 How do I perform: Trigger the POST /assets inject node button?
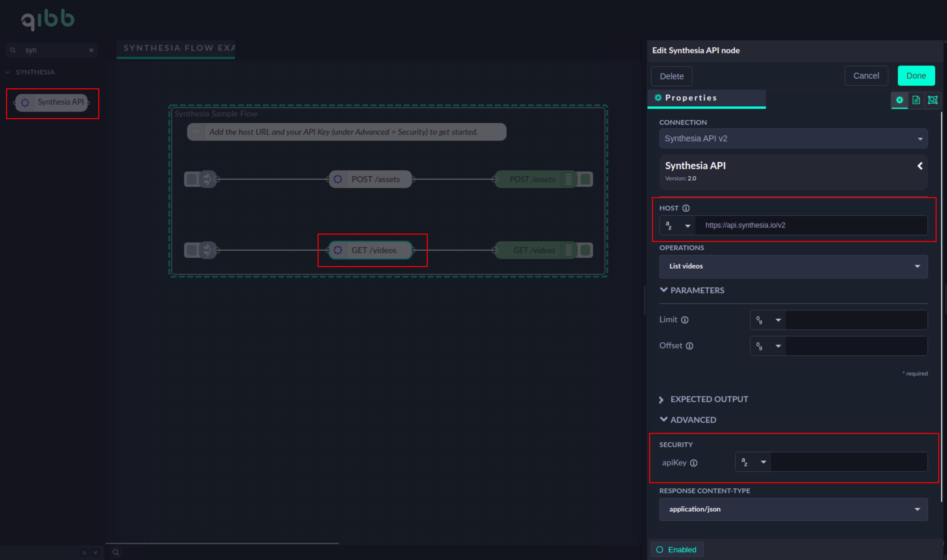tap(191, 179)
